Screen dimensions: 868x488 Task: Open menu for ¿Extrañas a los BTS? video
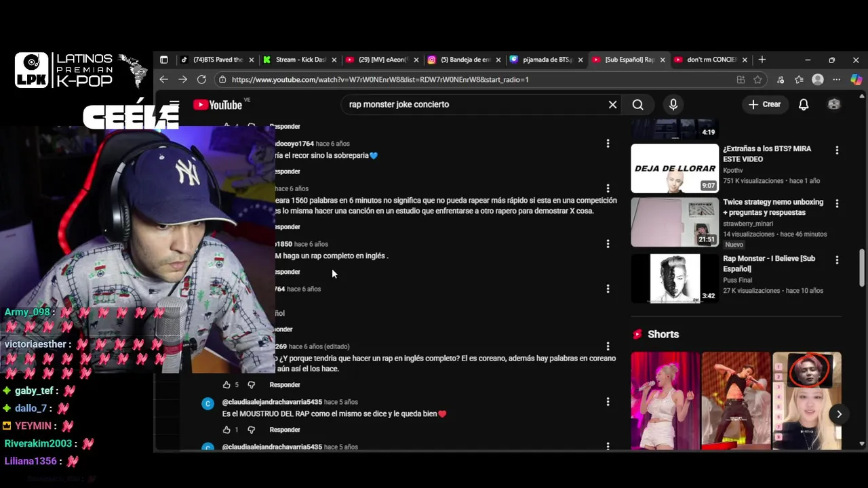(837, 150)
